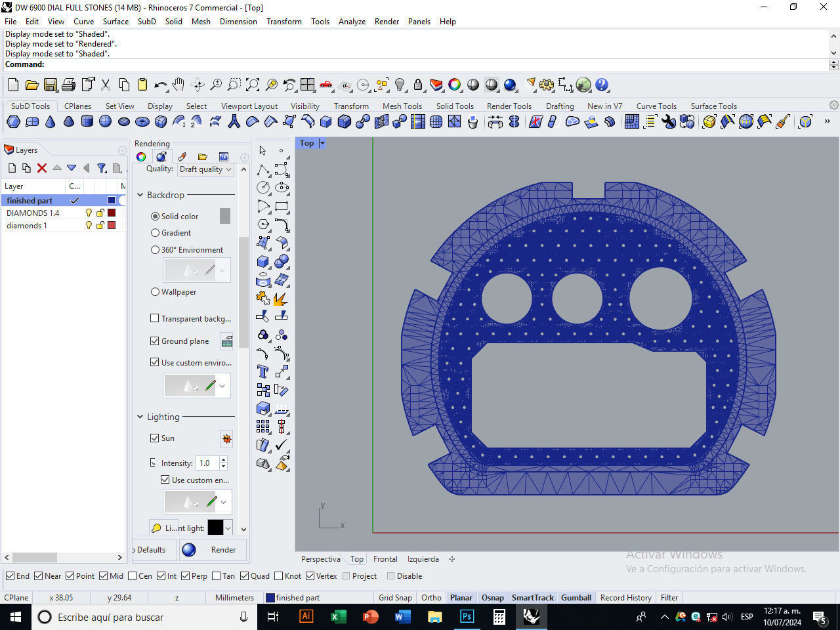Screen dimensions: 840x630
Task: Click the light bulb Hide objects icon
Action: pos(400,85)
